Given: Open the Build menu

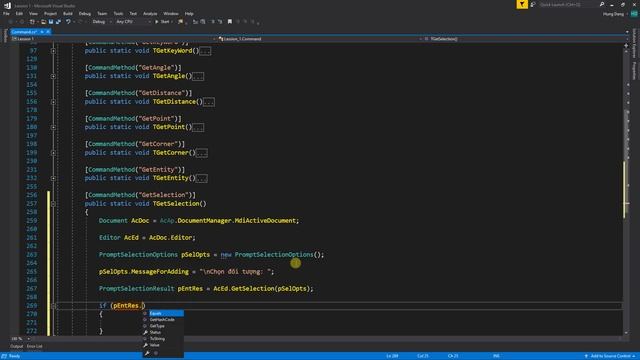Looking at the screenshot, I should click(68, 13).
